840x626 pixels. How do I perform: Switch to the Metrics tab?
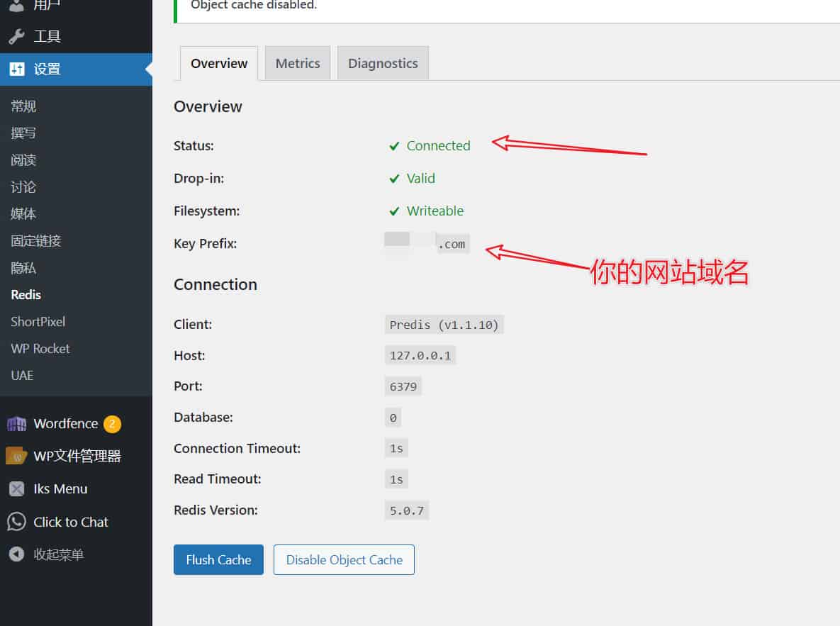(x=298, y=63)
